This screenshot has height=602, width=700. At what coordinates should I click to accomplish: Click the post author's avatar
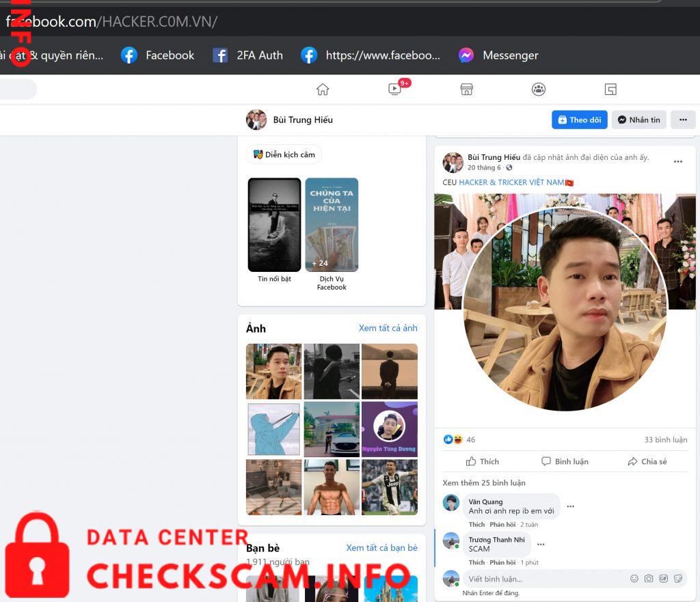pyautogui.click(x=453, y=163)
